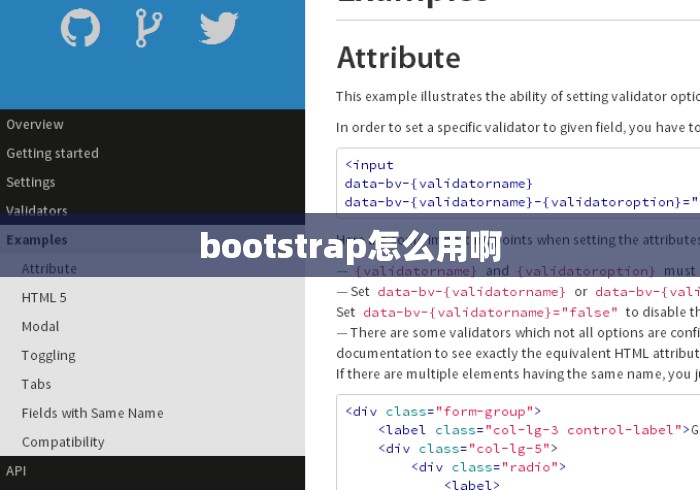Open the GitHub icon link
700x490 pixels.
coord(80,28)
